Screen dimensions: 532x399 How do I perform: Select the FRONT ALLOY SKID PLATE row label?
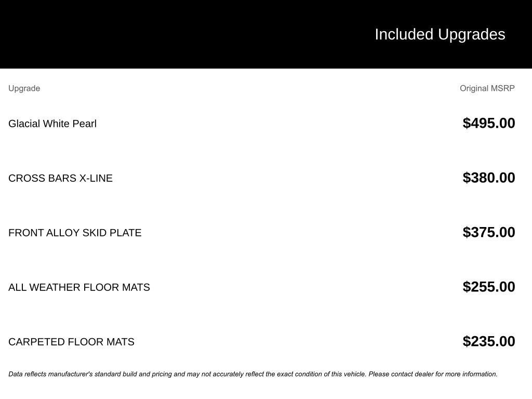click(x=75, y=233)
